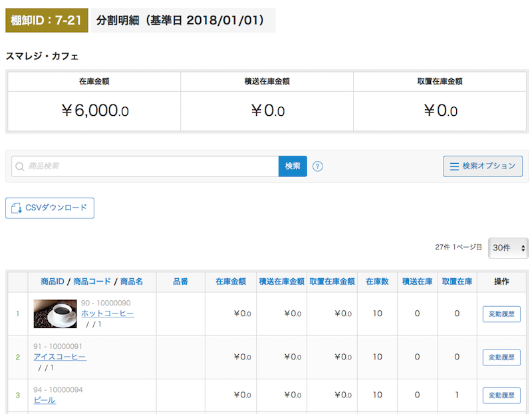Screen dimensions: 532x414
Task: Sort by 在庫金額 column header
Action: click(231, 282)
